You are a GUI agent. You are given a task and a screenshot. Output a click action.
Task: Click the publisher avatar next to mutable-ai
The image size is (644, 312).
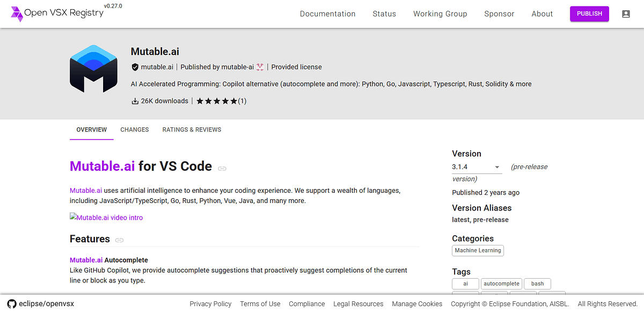point(260,67)
